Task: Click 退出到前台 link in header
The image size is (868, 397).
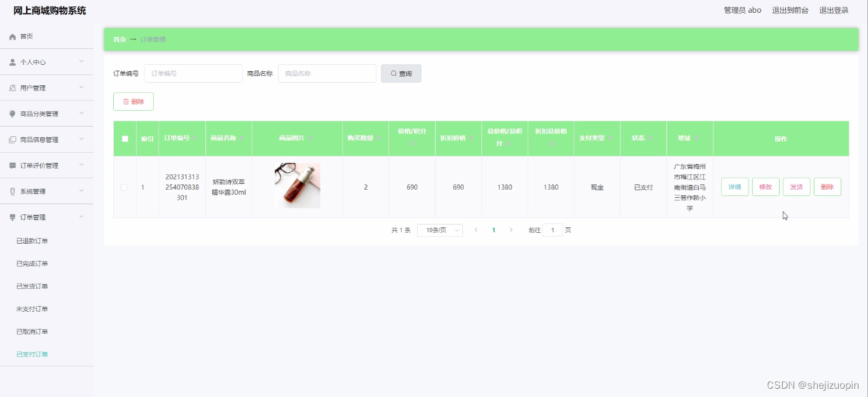Action: click(790, 10)
